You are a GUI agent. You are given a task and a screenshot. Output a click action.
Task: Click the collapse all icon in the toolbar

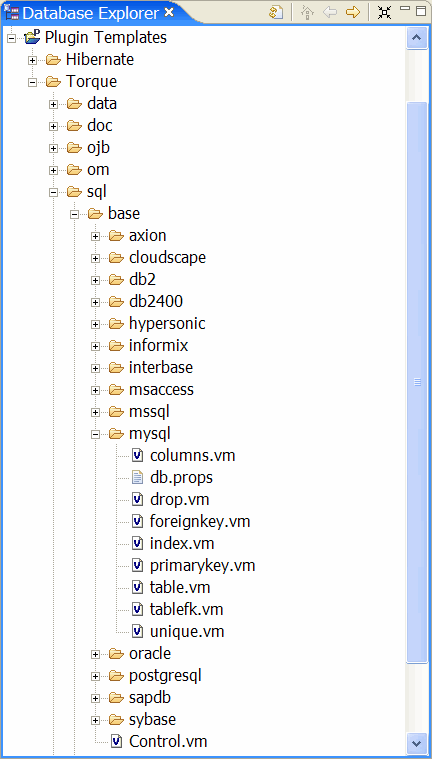(385, 13)
